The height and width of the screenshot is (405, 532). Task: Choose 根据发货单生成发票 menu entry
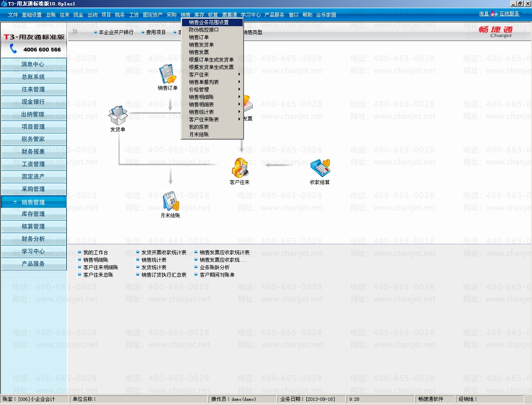(212, 67)
